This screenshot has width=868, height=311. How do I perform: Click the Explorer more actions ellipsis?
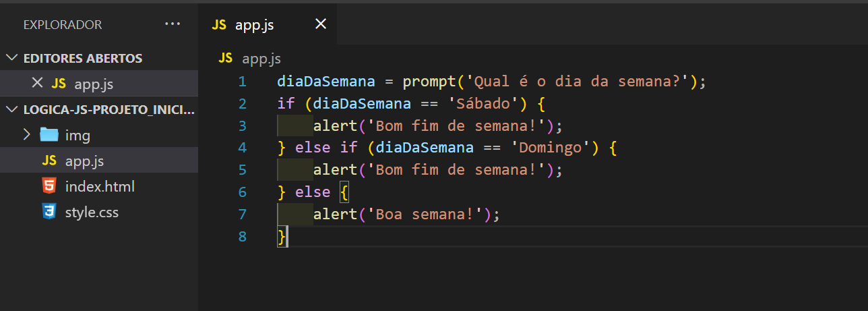coord(173,24)
